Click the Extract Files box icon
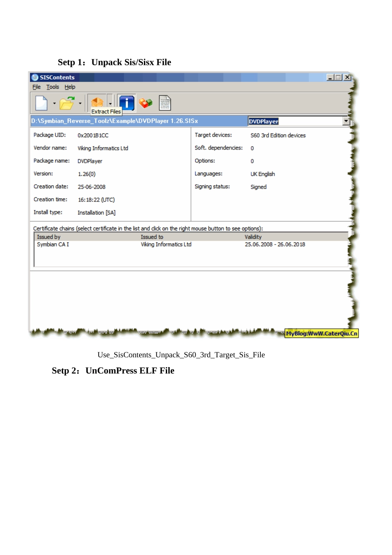The width and height of the screenshot is (392, 555). [x=97, y=102]
